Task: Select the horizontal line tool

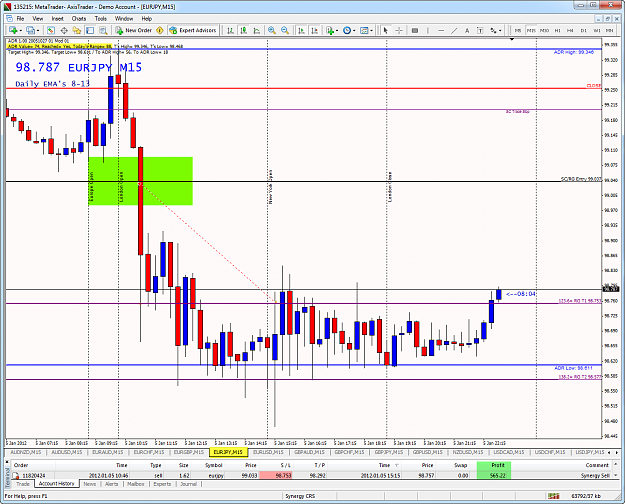Action: click(x=441, y=30)
